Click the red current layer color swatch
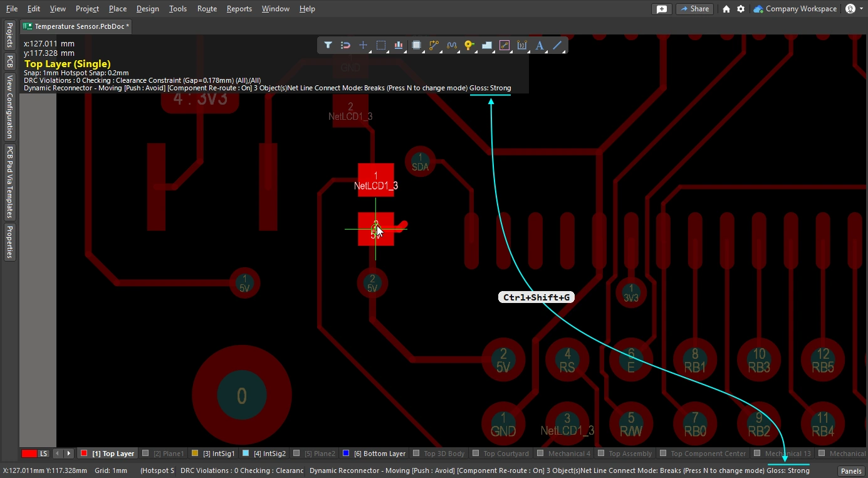Image resolution: width=868 pixels, height=478 pixels. pyautogui.click(x=29, y=454)
